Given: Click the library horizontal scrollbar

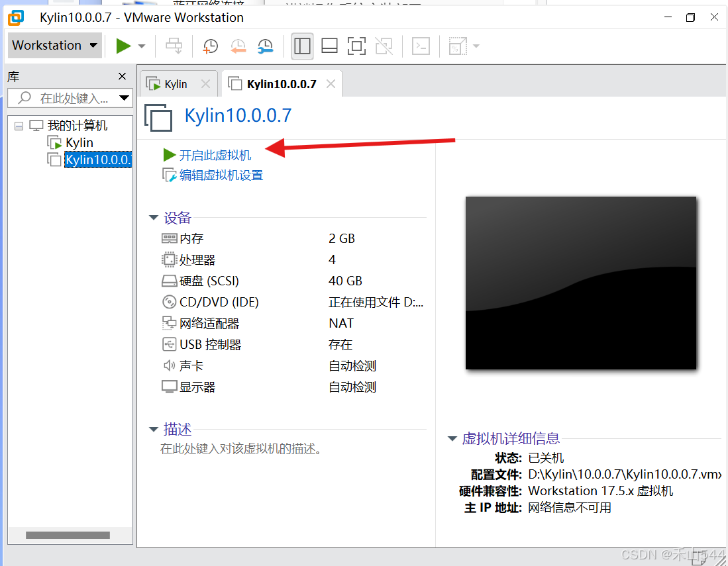Looking at the screenshot, I should tap(68, 535).
